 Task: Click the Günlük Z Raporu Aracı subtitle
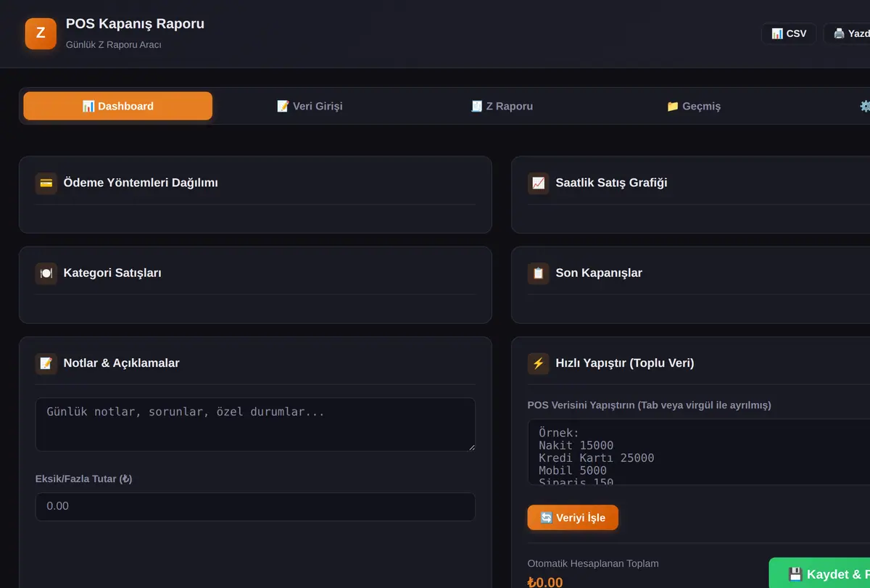113,45
